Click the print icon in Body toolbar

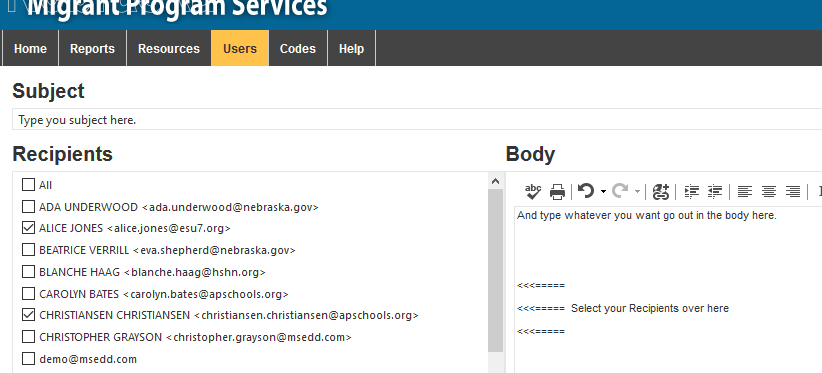(557, 192)
